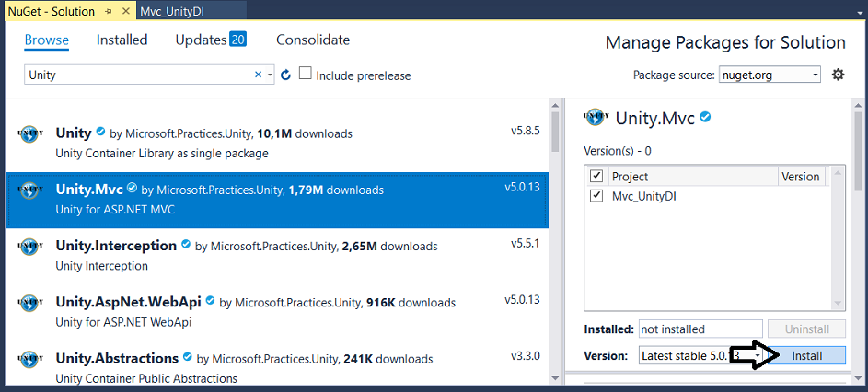Screen dimensions: 868x392
Task: Toggle the select-all Project header checkbox
Action: (596, 176)
